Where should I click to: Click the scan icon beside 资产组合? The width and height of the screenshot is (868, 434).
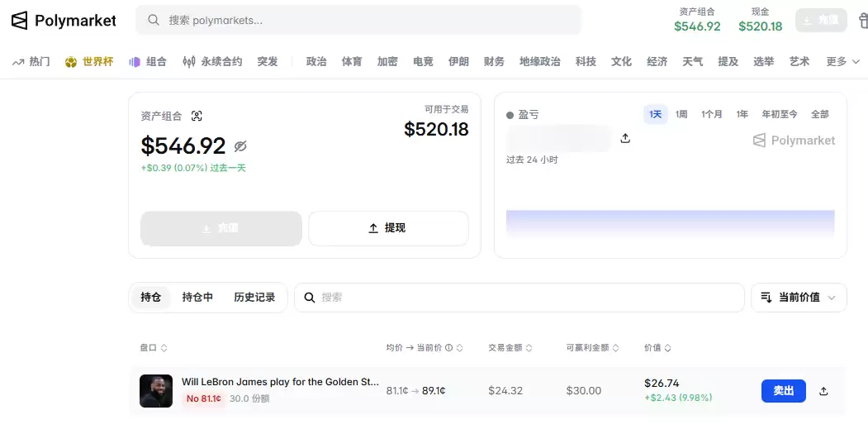point(197,116)
